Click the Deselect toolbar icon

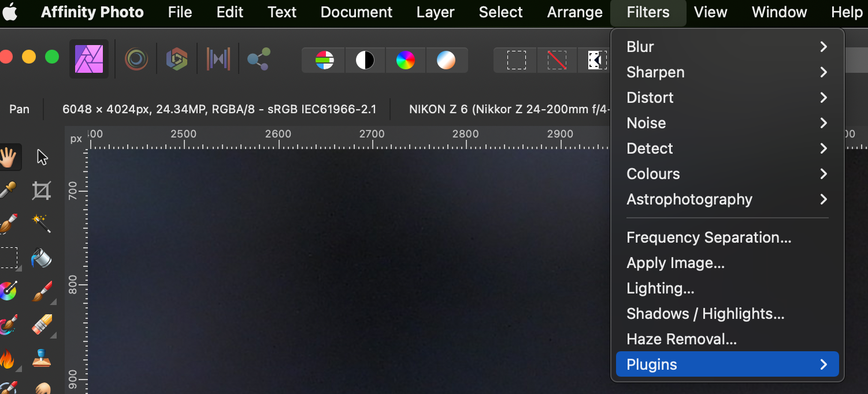(557, 60)
